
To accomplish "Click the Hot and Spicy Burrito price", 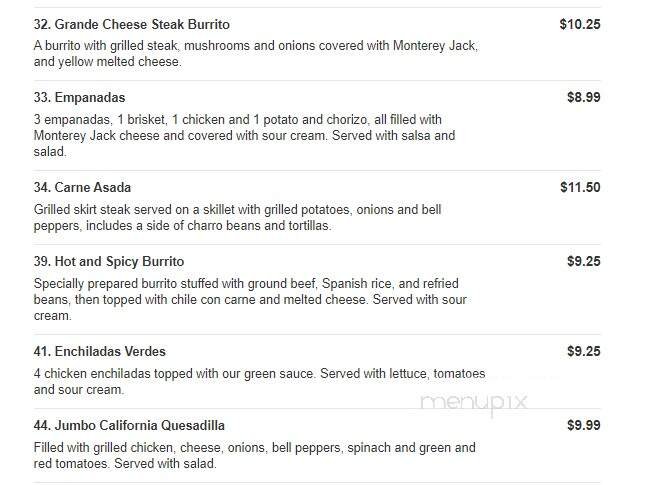I will point(583,261).
